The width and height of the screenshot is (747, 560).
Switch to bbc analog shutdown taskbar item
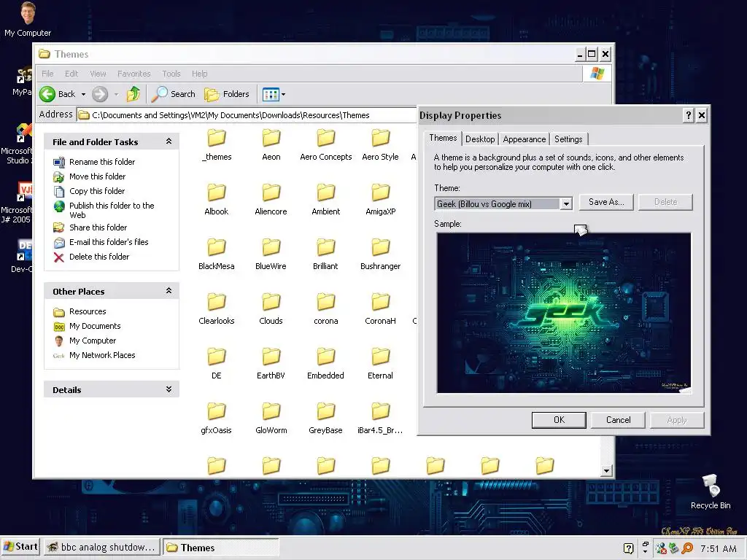pos(101,547)
